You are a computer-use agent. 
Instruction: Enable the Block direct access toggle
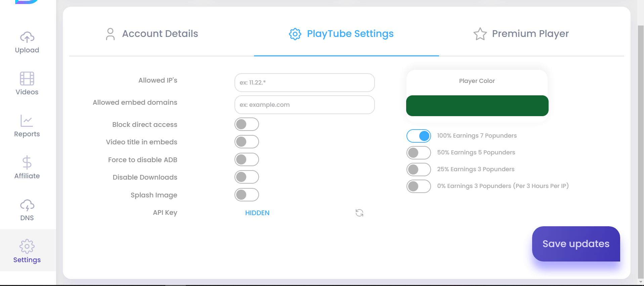(x=247, y=124)
